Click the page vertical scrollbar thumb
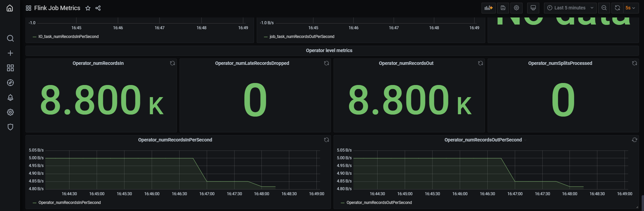The height and width of the screenshot is (211, 644). [x=642, y=203]
